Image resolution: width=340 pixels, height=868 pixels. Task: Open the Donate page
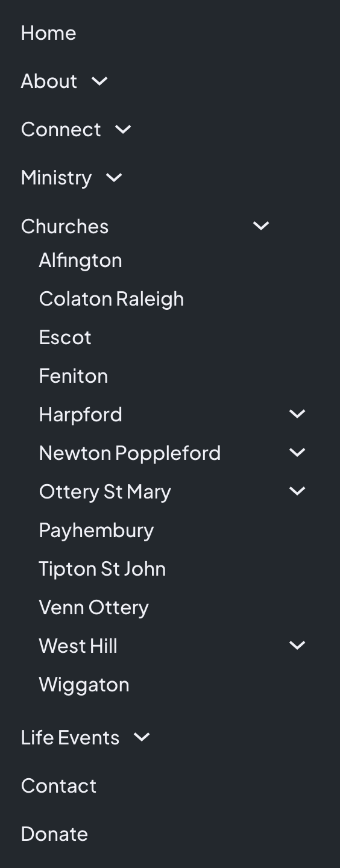coord(54,834)
